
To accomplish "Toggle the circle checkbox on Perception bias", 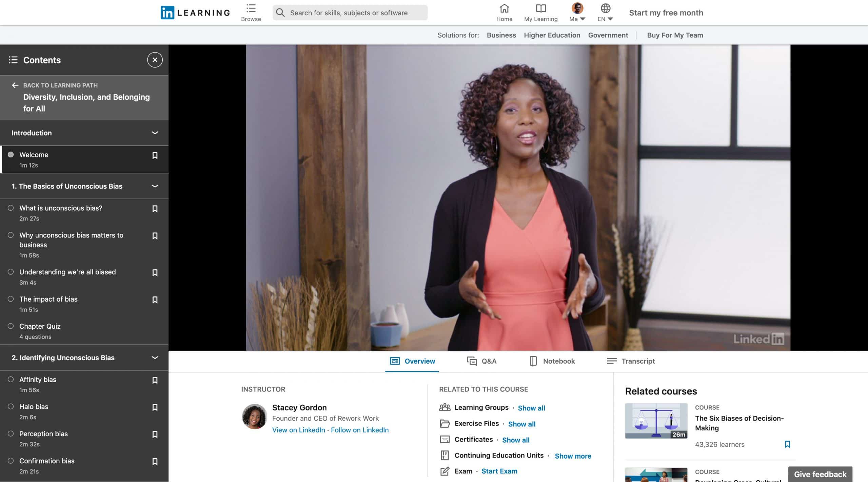I will pos(10,434).
